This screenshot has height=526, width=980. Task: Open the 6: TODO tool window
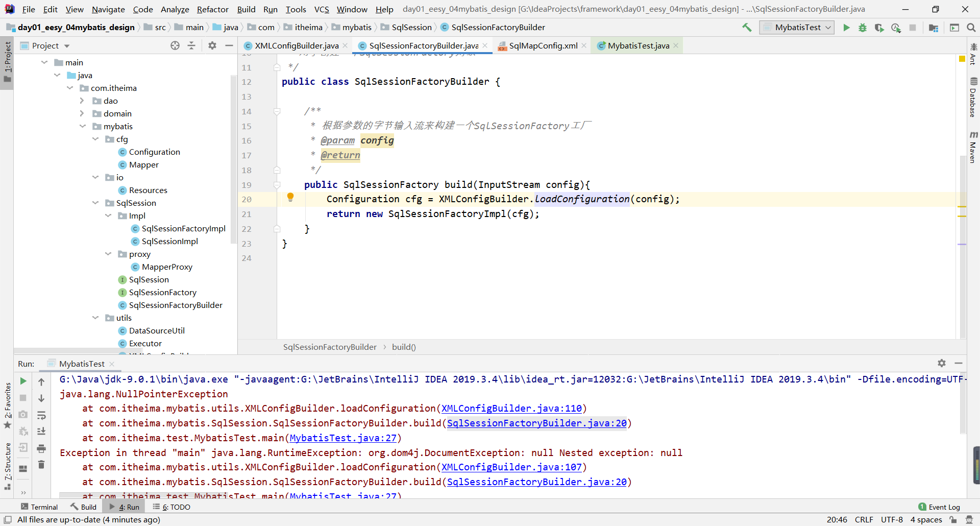click(171, 507)
